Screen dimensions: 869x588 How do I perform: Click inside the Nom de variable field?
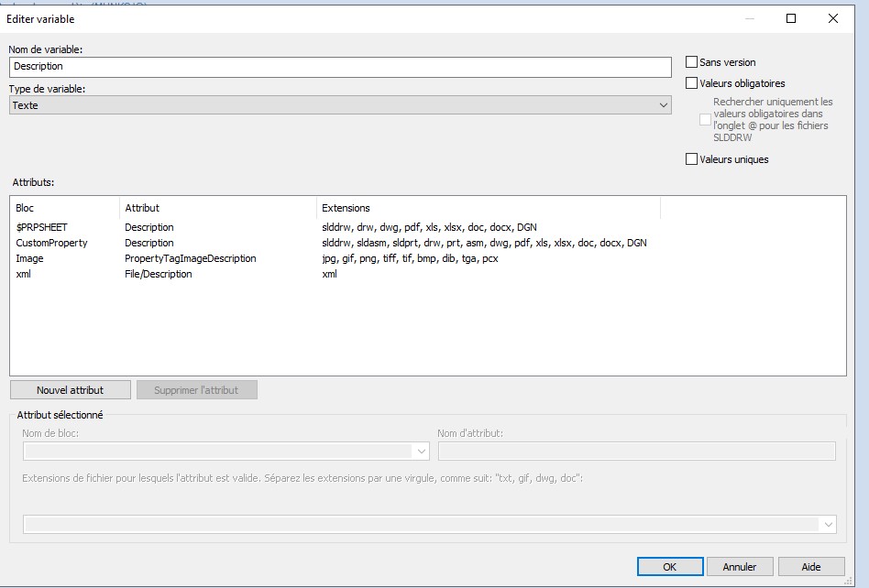point(340,67)
